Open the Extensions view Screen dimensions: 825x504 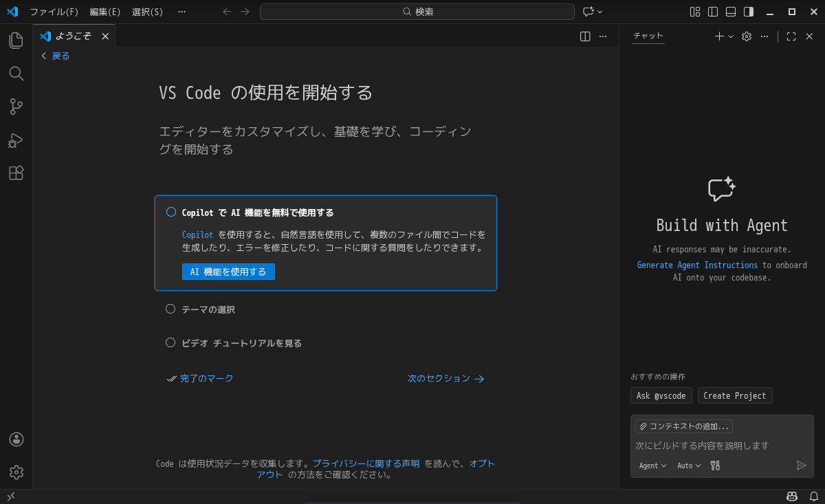click(16, 173)
